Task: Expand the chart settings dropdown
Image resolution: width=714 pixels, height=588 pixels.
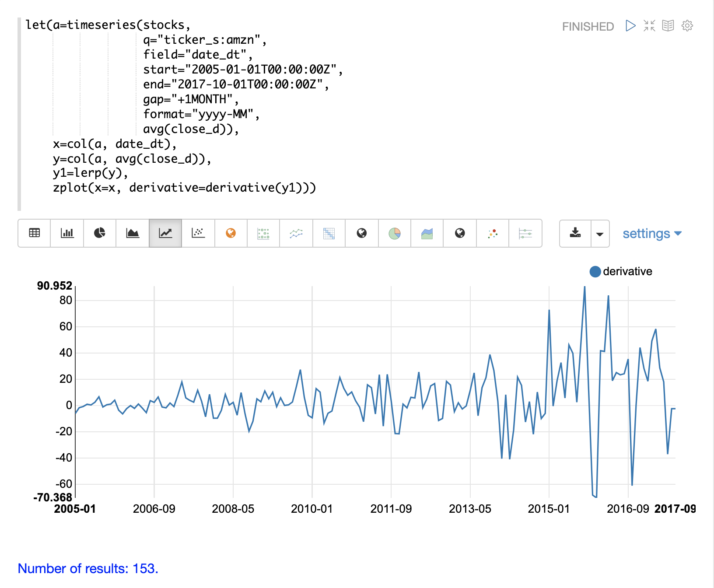Action: (652, 234)
